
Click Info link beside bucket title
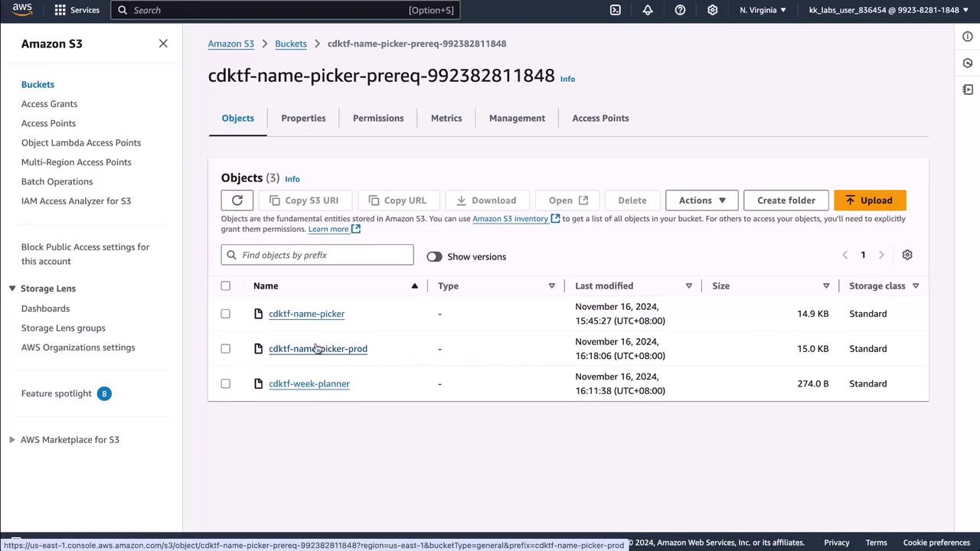pyautogui.click(x=567, y=79)
